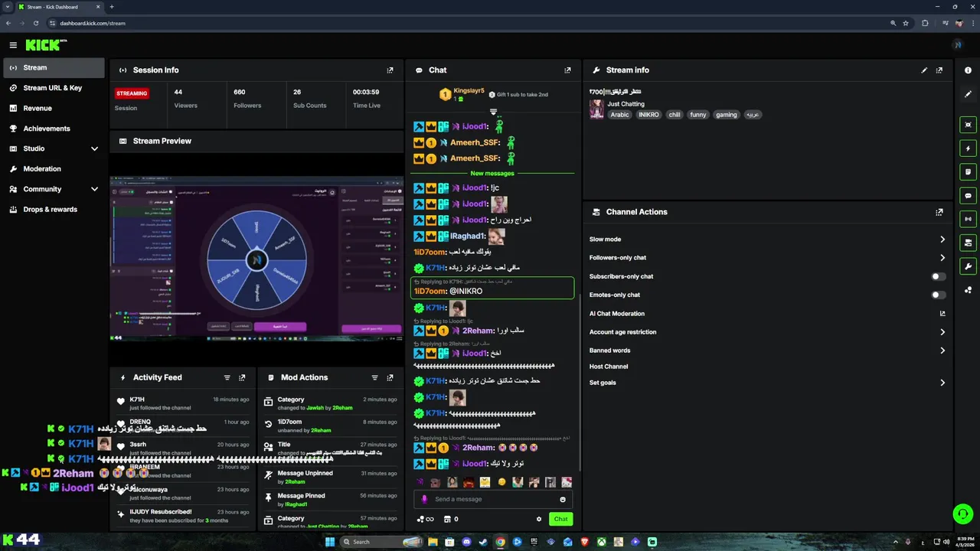Open Discord from the Windows taskbar
The width and height of the screenshot is (980, 551).
[466, 542]
